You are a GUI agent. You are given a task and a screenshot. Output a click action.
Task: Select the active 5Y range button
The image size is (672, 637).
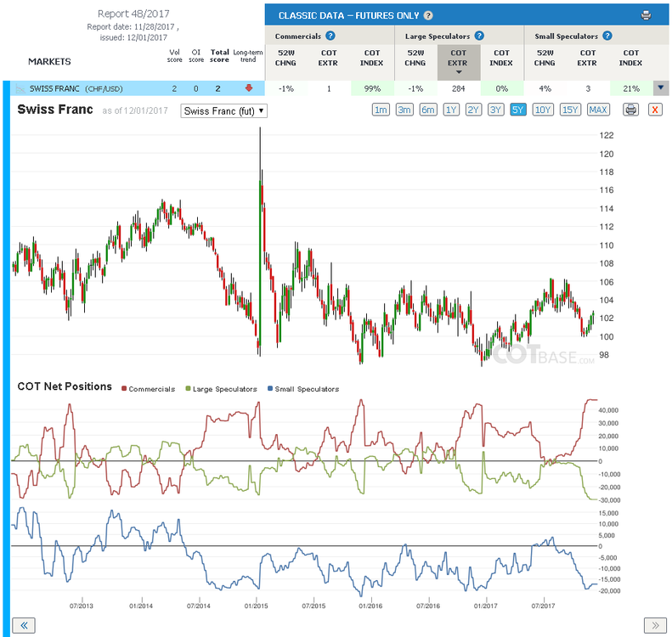pos(517,110)
